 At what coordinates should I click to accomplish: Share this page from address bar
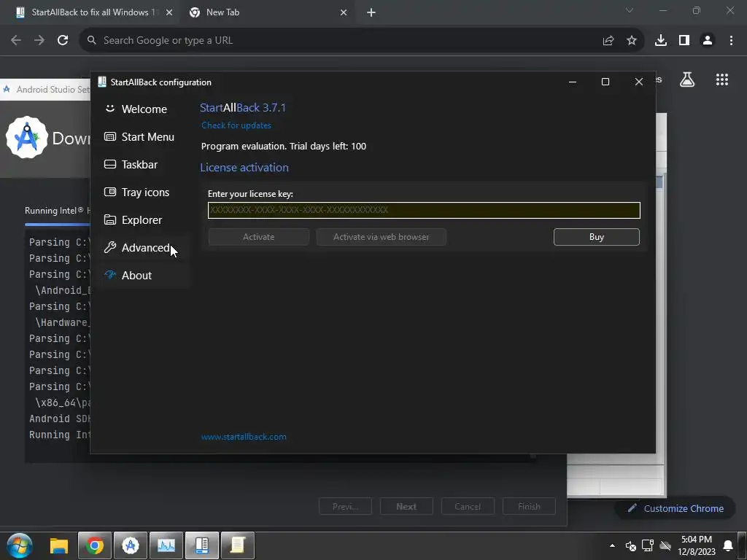point(608,41)
